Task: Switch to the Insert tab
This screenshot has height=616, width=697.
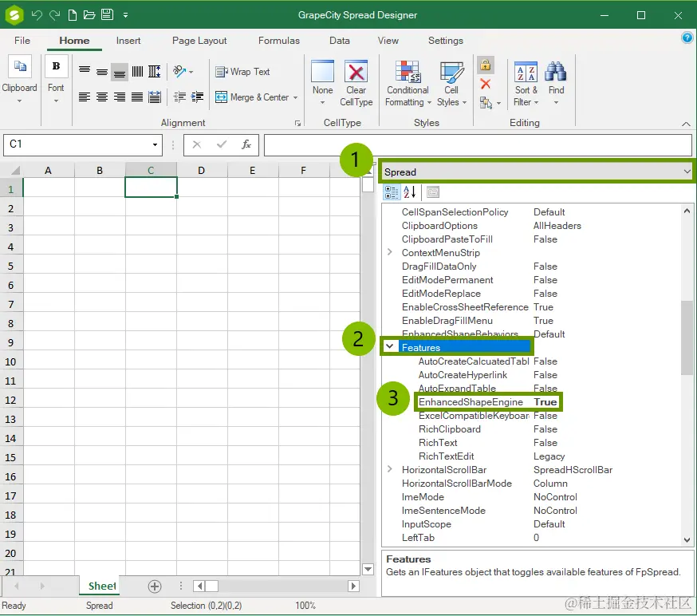Action: click(x=128, y=41)
